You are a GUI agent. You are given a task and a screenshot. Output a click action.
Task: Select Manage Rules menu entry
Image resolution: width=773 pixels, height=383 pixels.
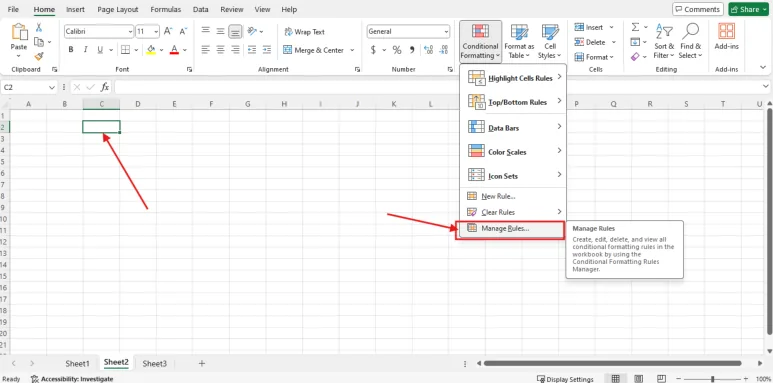pos(510,230)
